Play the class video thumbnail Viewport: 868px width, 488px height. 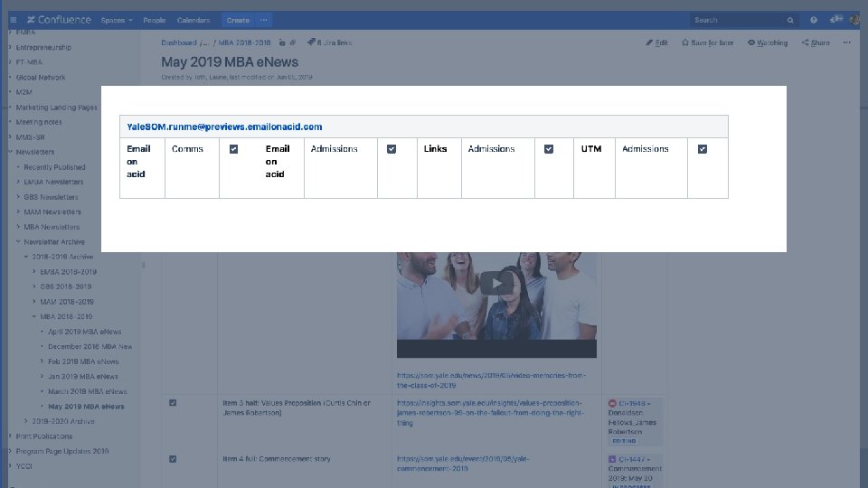point(496,283)
